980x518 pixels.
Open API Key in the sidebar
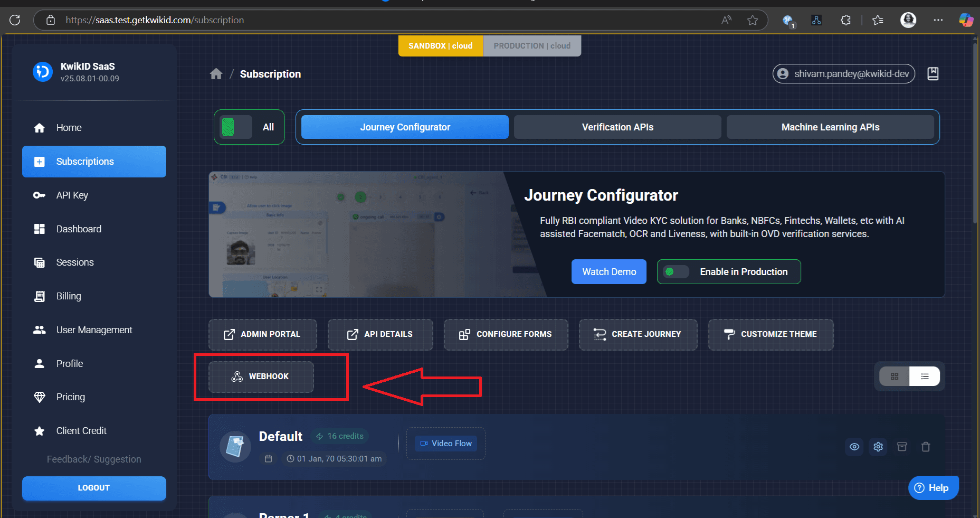click(x=94, y=195)
